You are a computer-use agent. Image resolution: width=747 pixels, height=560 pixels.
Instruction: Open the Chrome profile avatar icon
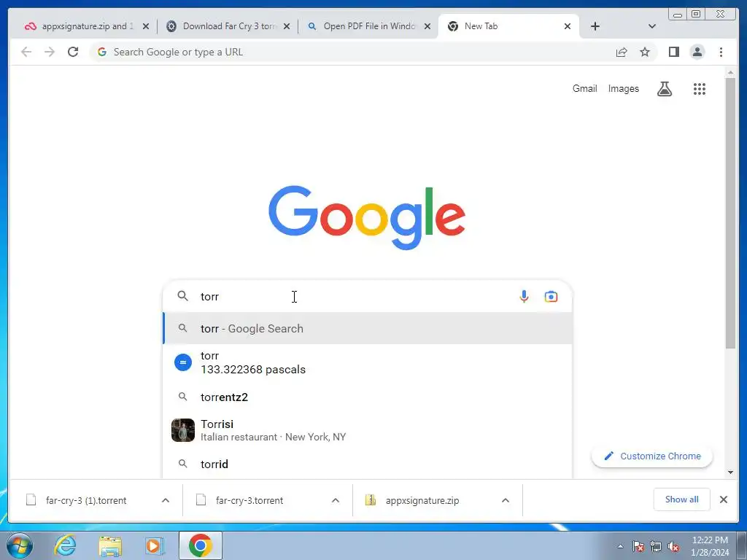(x=697, y=52)
